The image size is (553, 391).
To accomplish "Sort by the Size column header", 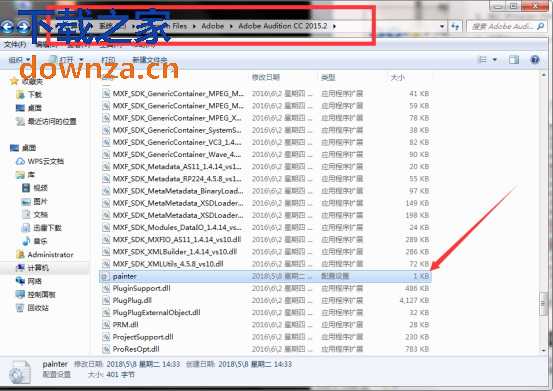I will click(398, 77).
